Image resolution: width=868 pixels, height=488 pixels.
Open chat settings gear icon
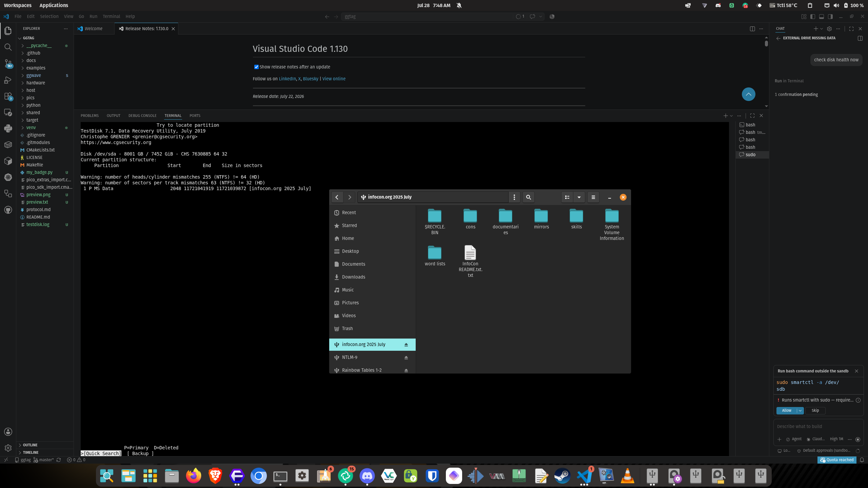[x=829, y=29]
